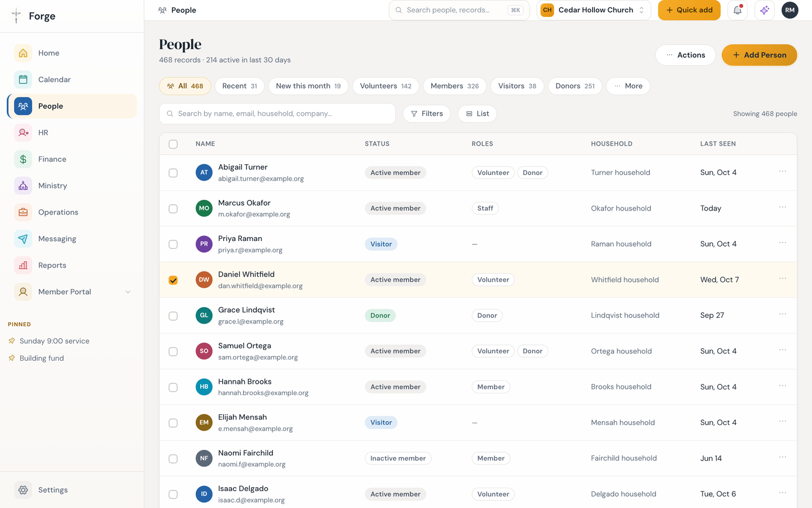The image size is (812, 508).
Task: Focus the global search people, records field
Action: pos(459,10)
